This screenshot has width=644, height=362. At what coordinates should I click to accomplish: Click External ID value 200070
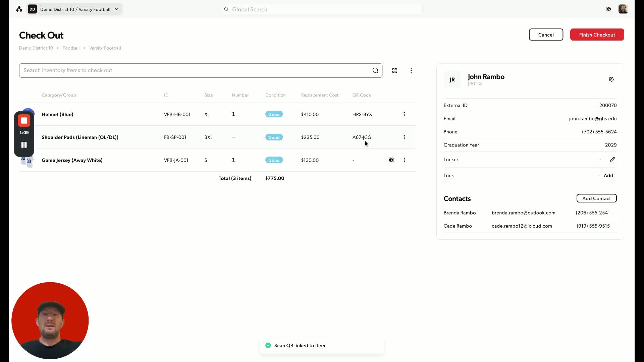pyautogui.click(x=608, y=105)
